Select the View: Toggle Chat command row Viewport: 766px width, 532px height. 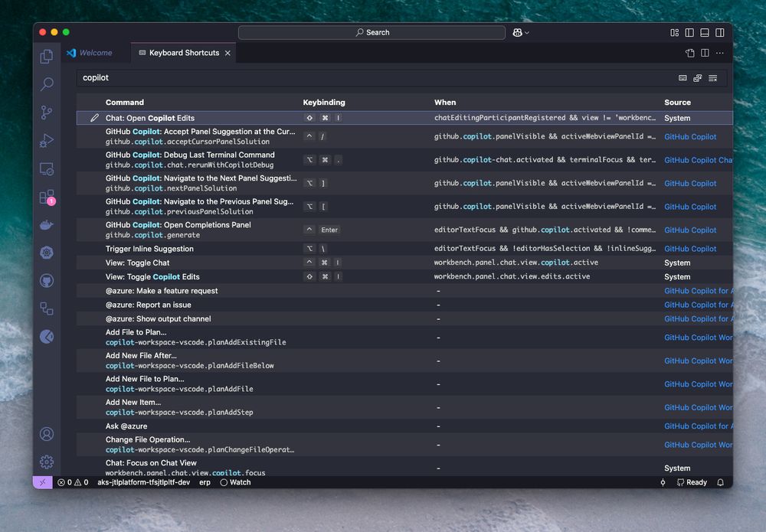click(404, 263)
